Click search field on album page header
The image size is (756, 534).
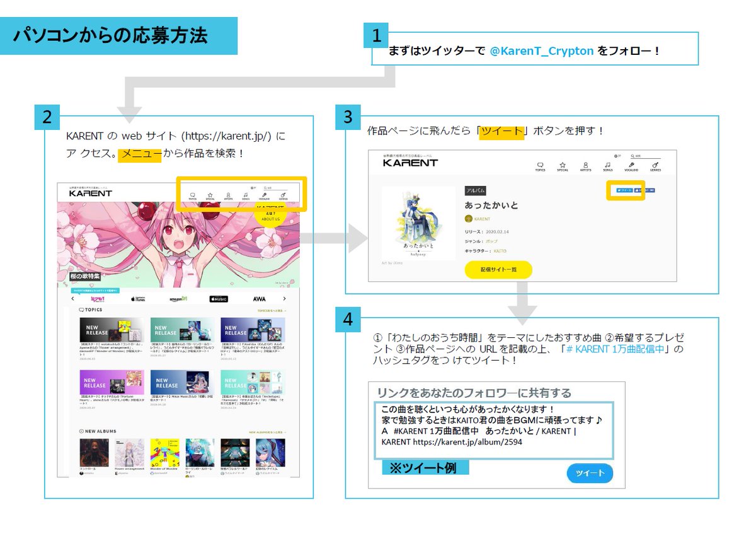tap(646, 156)
